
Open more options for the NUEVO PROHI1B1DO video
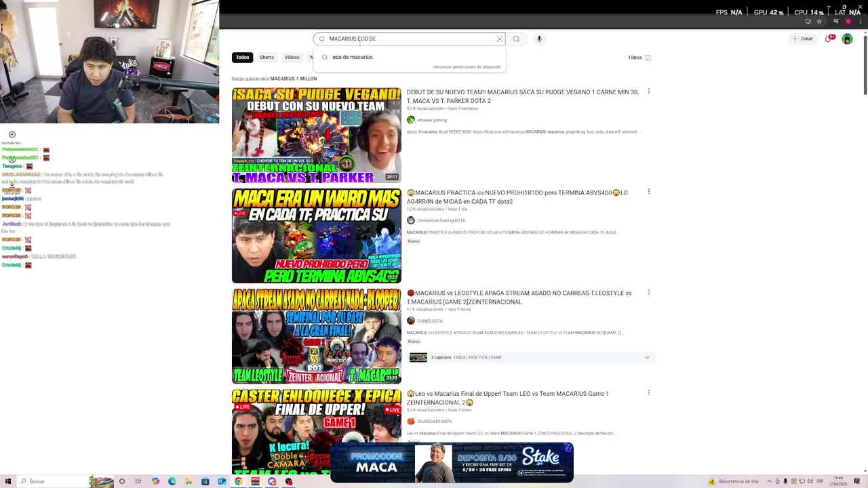[x=648, y=192]
